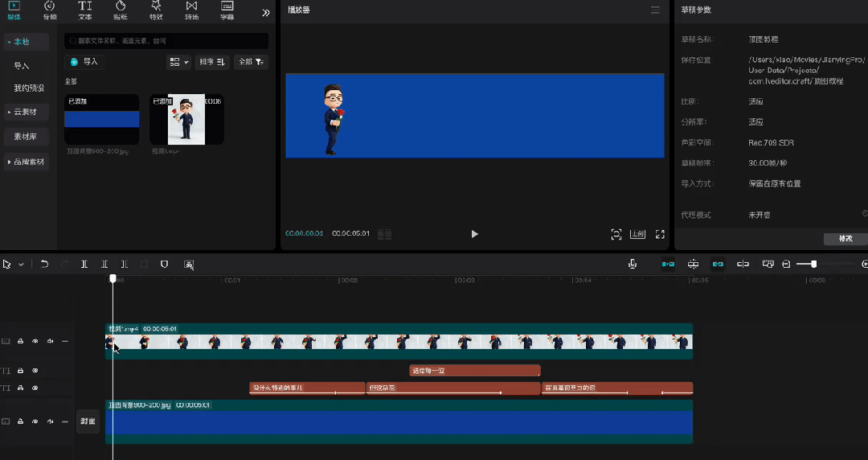Click the 导入 import button
Viewport: 868px width, 460px height.
[x=84, y=61]
